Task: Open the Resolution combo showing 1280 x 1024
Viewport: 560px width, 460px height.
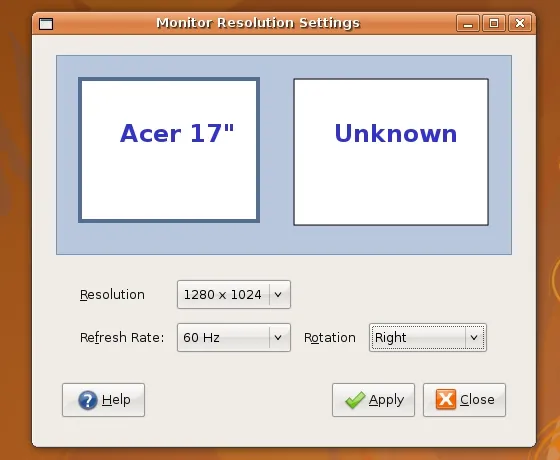Action: pyautogui.click(x=234, y=295)
